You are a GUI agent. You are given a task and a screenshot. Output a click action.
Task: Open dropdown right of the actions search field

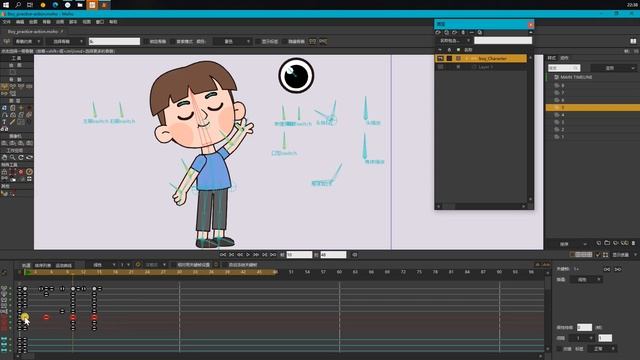(x=614, y=68)
